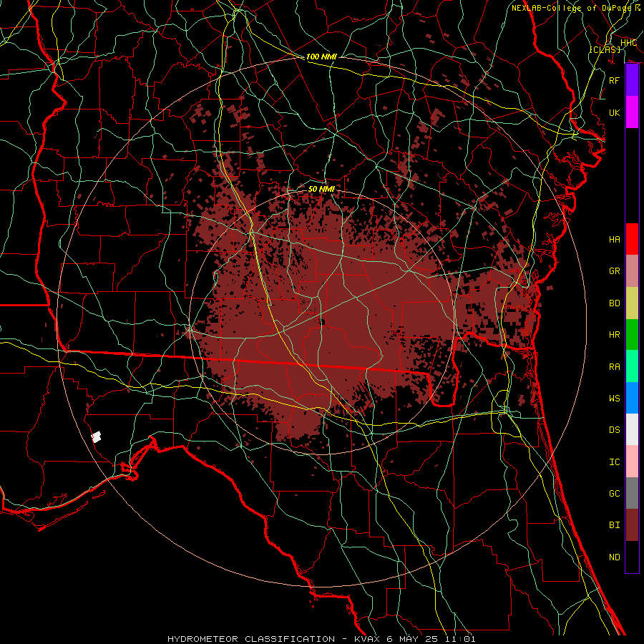The image size is (644, 644).
Task: Click the RA light-green legend swatch
Action: 632,366
